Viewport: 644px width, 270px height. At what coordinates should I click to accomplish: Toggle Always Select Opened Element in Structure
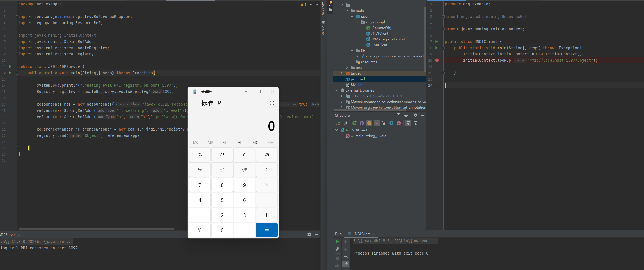pyautogui.click(x=408, y=123)
